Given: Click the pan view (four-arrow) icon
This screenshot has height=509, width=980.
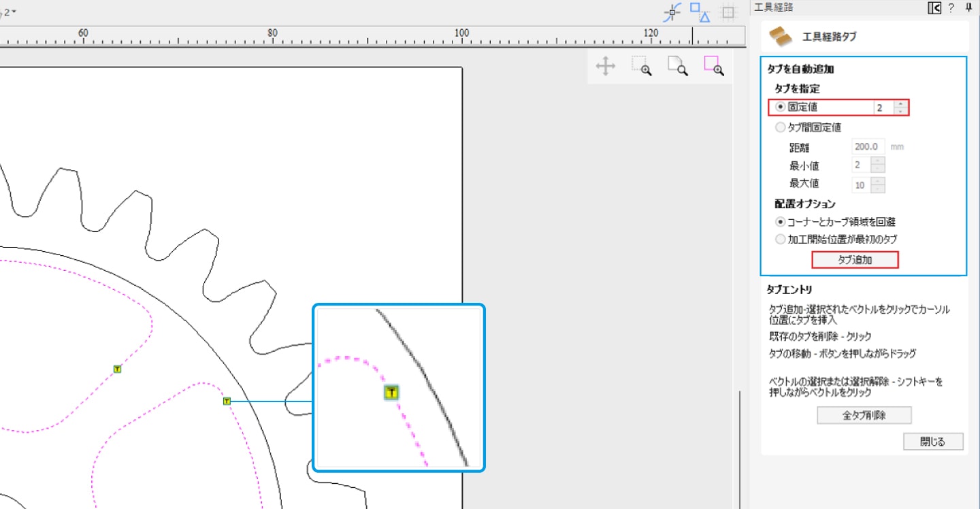Looking at the screenshot, I should (x=605, y=66).
